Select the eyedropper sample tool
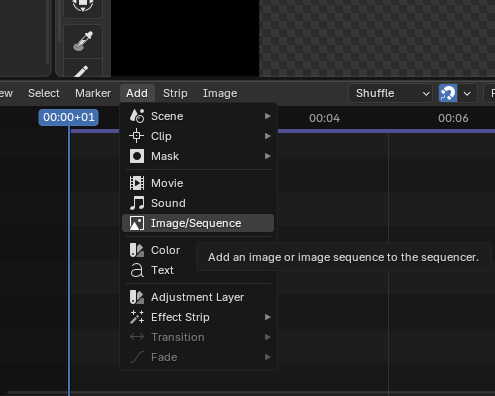This screenshot has height=396, width=495. (83, 41)
